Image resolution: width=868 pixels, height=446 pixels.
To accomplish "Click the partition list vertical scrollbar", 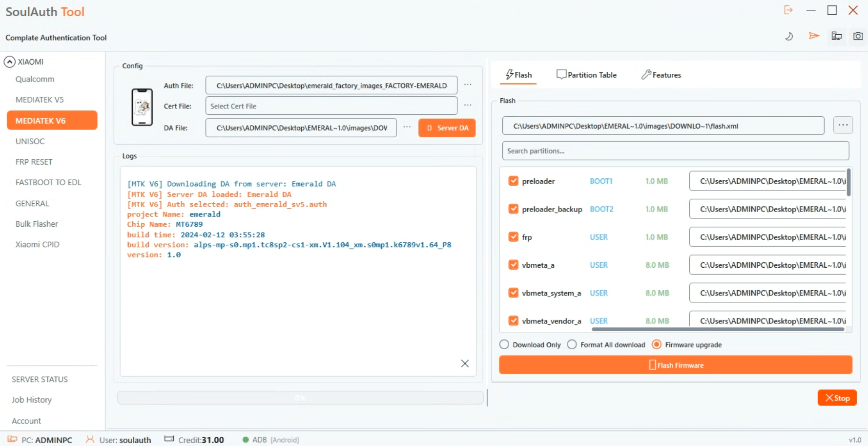I will [x=849, y=182].
